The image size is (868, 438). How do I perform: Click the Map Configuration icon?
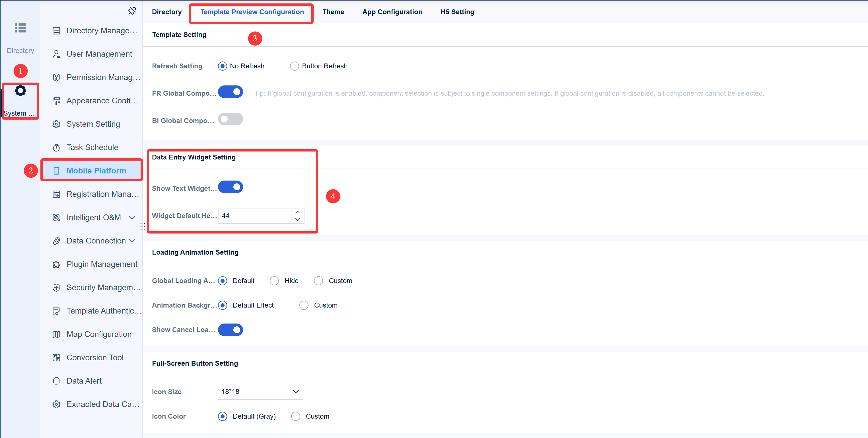(x=57, y=334)
